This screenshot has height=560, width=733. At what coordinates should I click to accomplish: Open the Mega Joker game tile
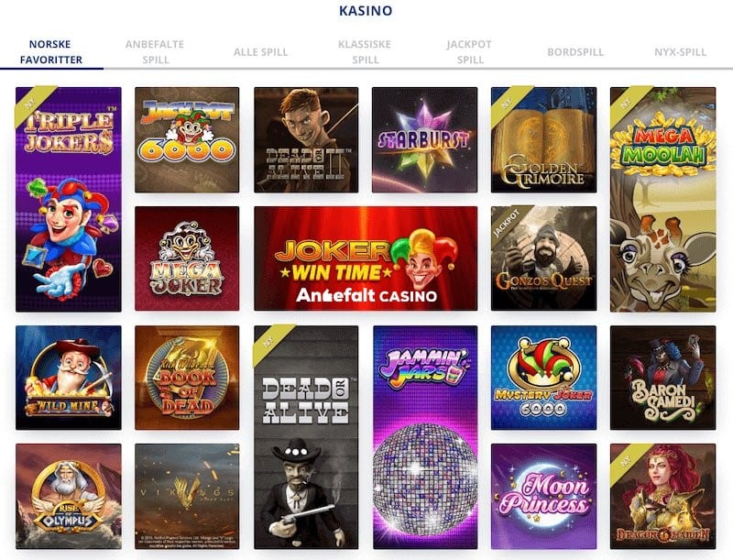click(x=187, y=258)
